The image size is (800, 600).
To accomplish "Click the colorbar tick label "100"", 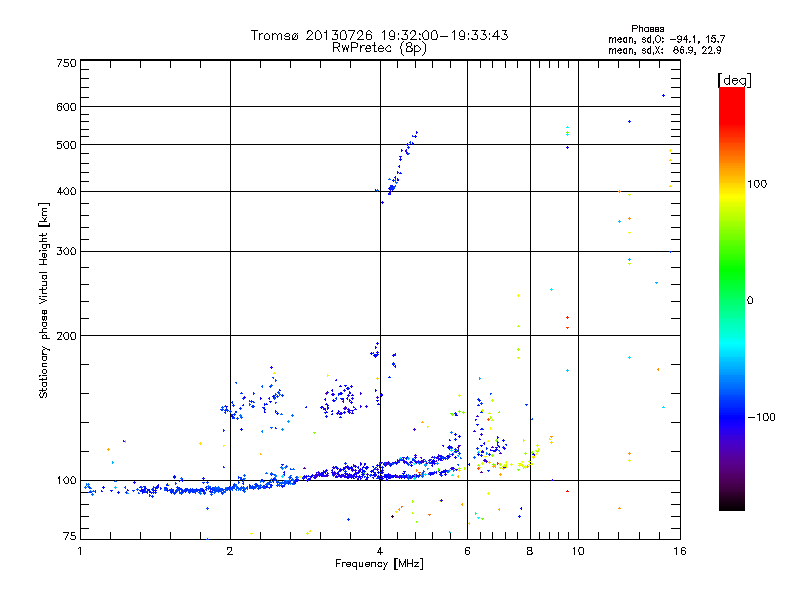I will [x=757, y=184].
